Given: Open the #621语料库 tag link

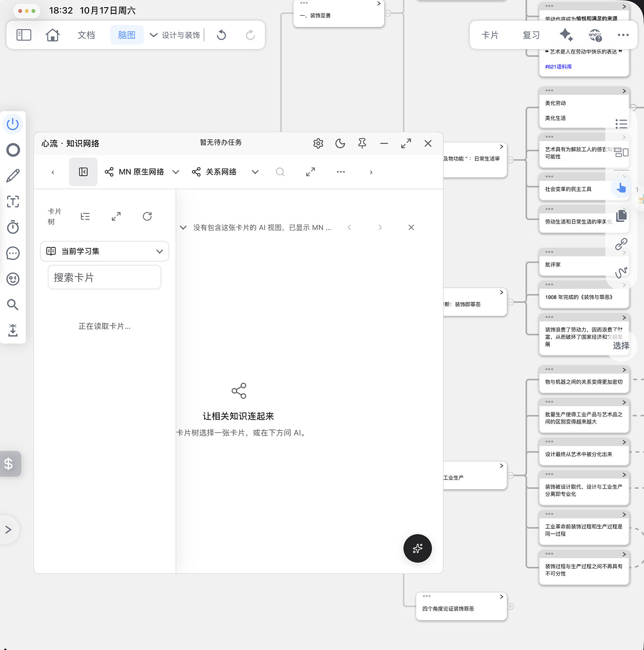Looking at the screenshot, I should coord(559,67).
